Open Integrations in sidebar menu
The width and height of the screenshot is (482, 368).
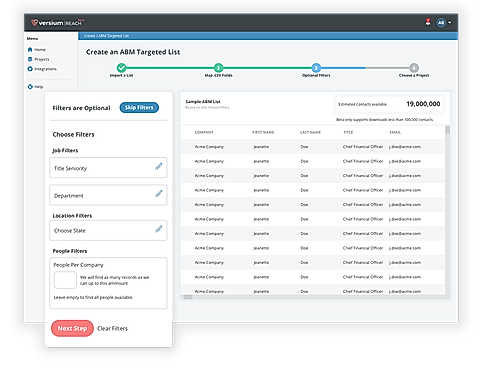[x=45, y=69]
